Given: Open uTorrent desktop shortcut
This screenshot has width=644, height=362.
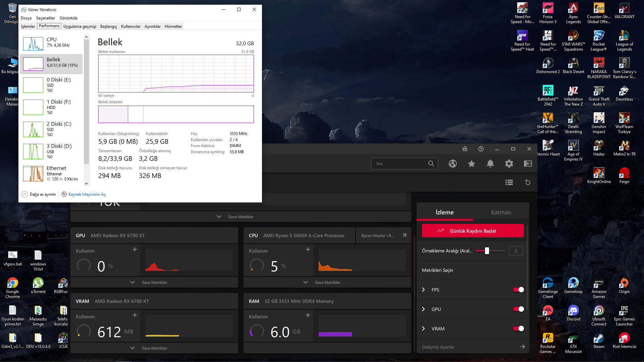Looking at the screenshot, I should pos(38,286).
